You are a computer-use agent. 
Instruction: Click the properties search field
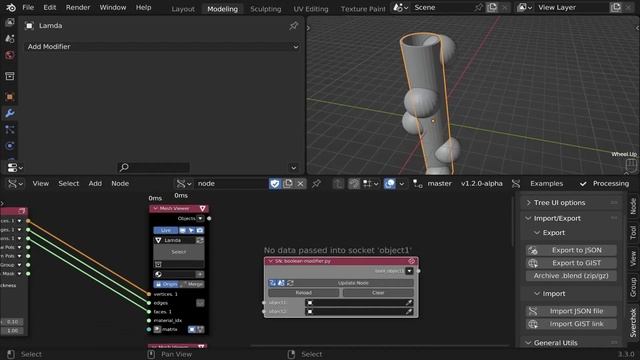point(153,167)
